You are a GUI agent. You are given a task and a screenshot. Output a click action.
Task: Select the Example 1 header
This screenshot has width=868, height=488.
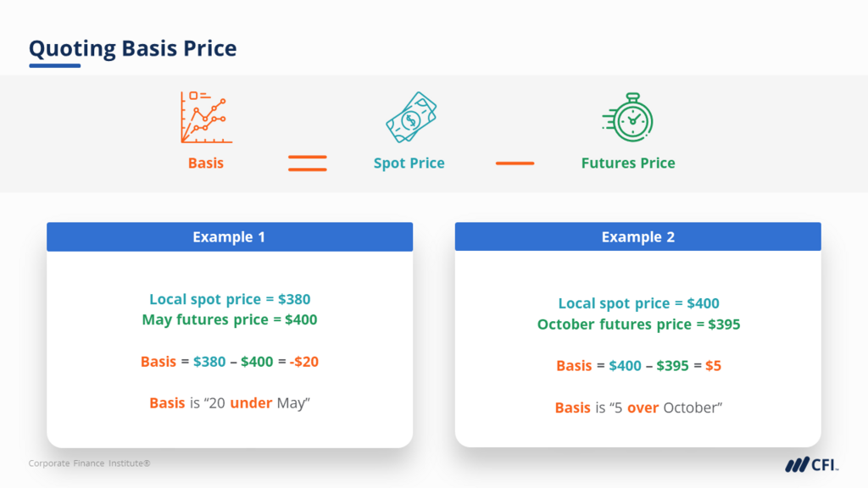[x=229, y=237]
